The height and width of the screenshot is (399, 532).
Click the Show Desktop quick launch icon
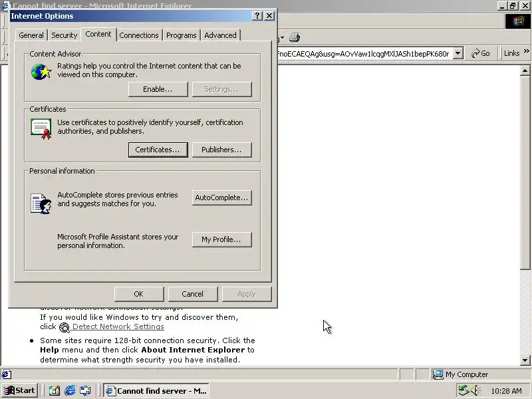click(55, 391)
